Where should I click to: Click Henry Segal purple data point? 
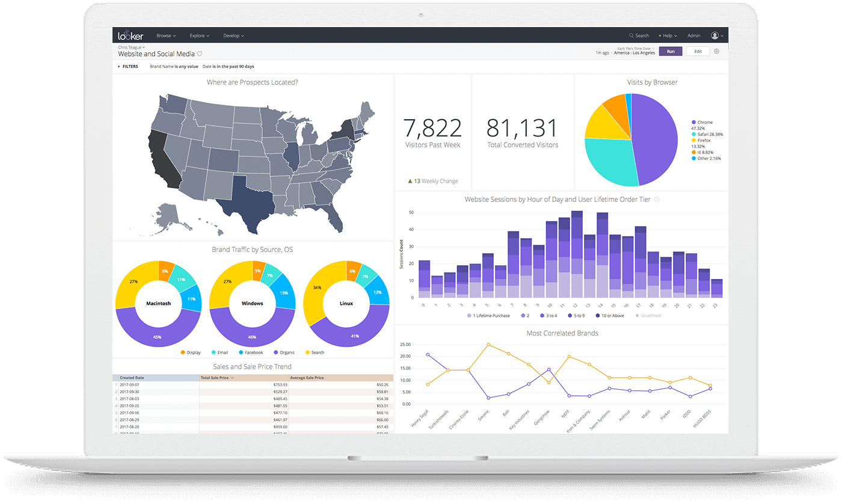(428, 355)
